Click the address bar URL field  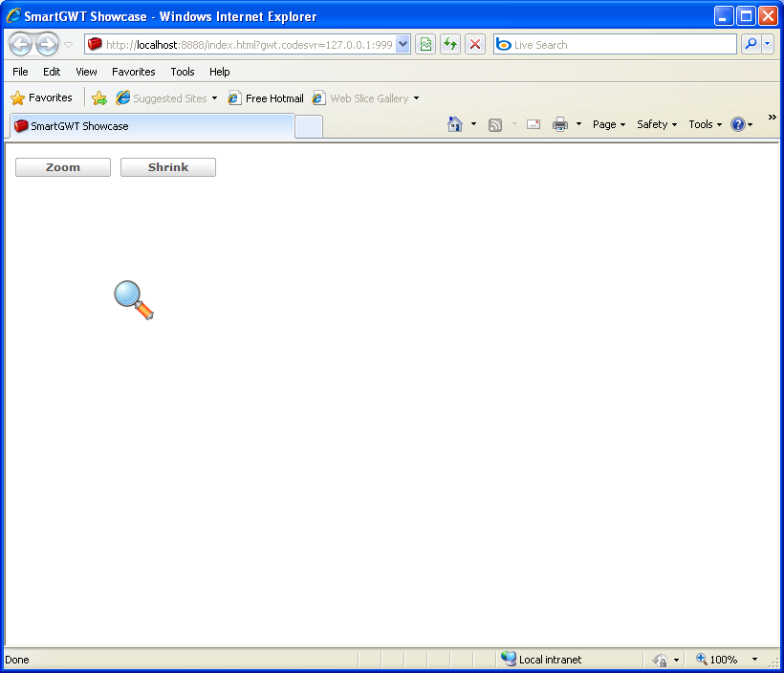coord(249,45)
